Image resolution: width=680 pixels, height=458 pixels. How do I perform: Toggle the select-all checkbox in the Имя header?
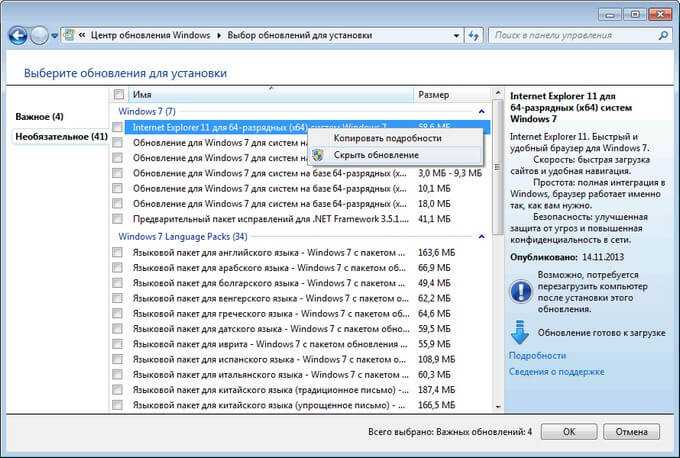[x=119, y=94]
